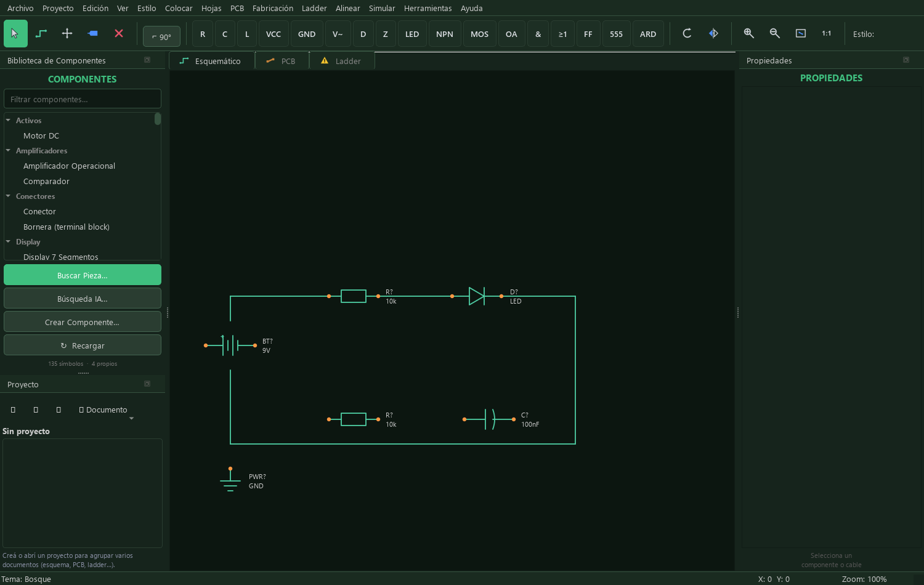This screenshot has height=585, width=924.
Task: Select Comparador component
Action: point(46,181)
